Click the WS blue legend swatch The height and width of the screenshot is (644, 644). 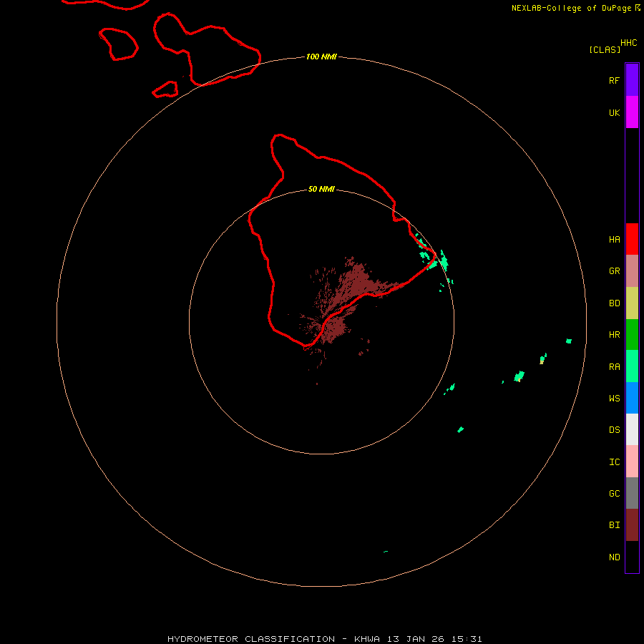[x=632, y=398]
